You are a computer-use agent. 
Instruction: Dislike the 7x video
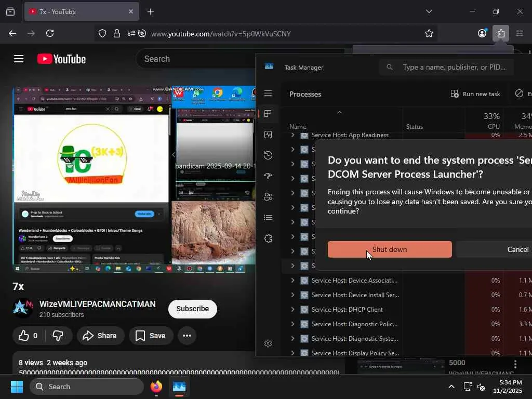coord(58,336)
